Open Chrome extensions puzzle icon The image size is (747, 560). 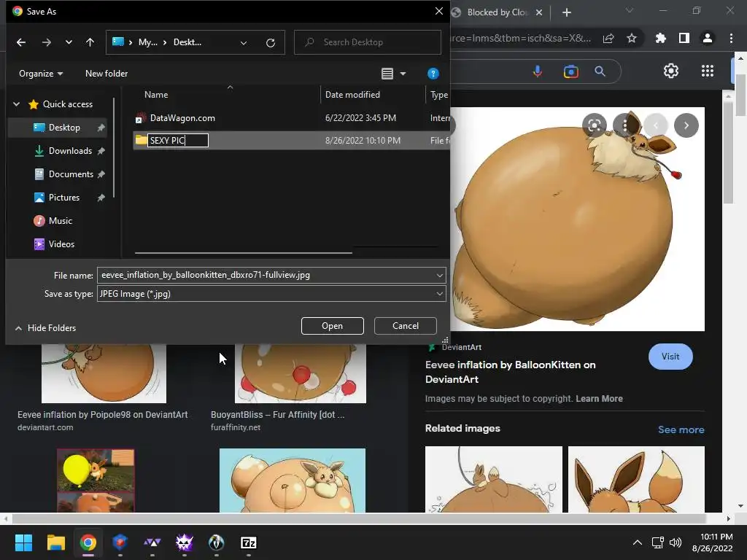(660, 39)
